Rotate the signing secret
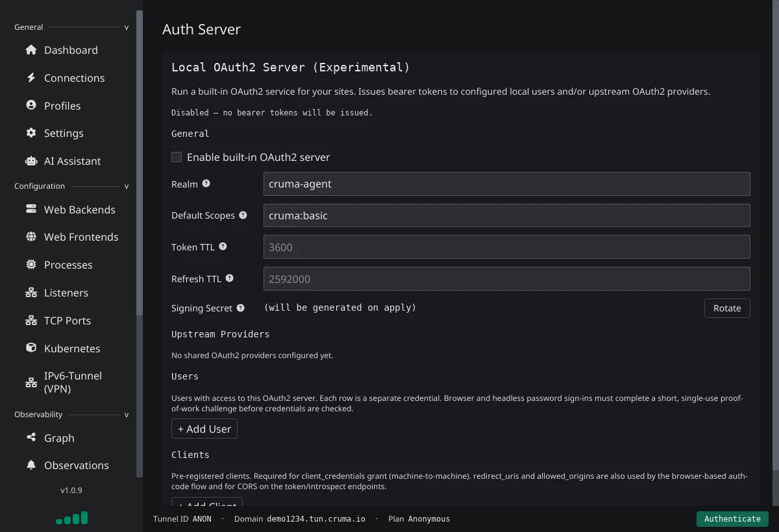779x532 pixels. coord(727,308)
